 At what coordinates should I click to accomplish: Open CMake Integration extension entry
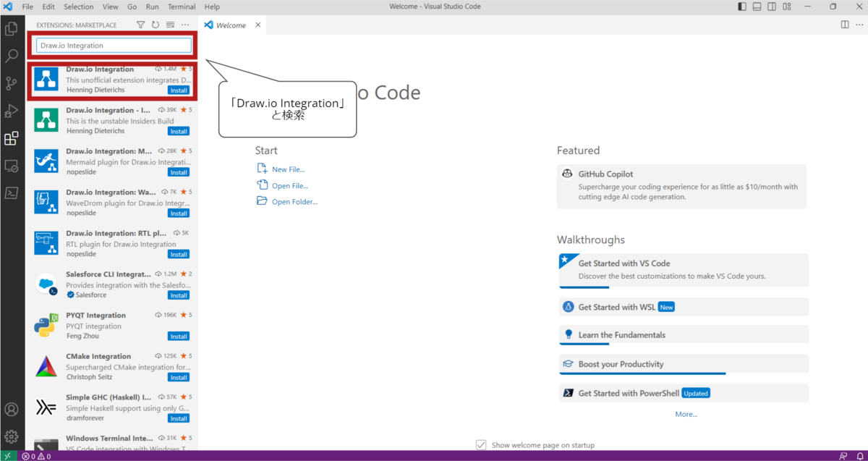click(112, 366)
